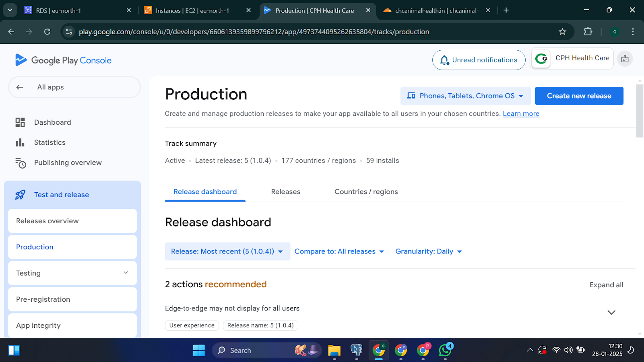Open the Windows Start menu

pyautogui.click(x=199, y=350)
